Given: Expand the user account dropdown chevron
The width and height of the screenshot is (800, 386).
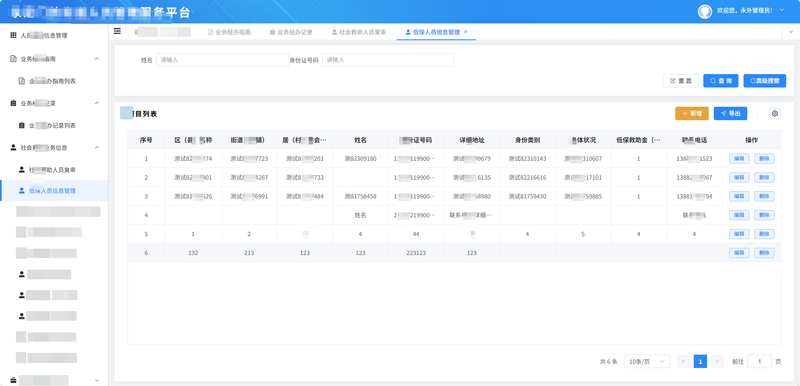Looking at the screenshot, I should tap(782, 11).
